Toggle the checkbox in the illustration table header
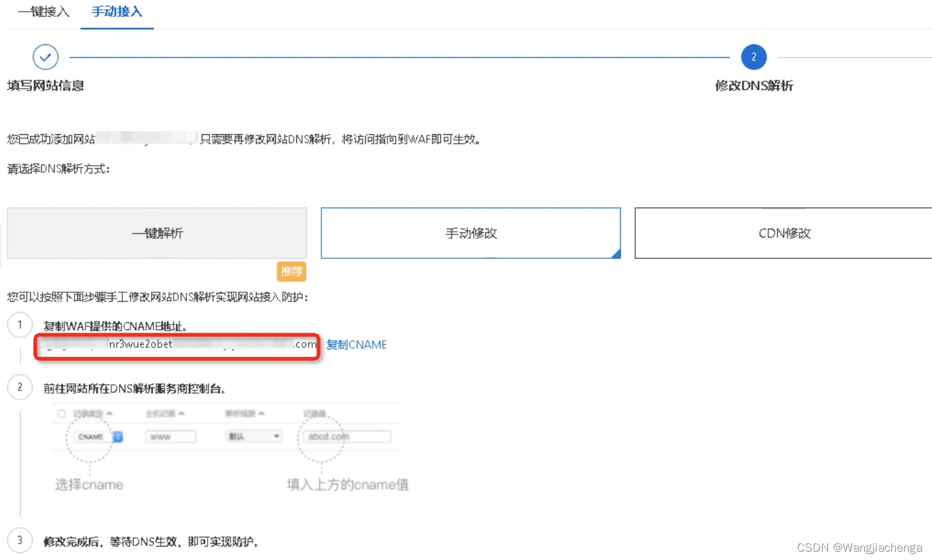The image size is (932, 560). coord(62,414)
